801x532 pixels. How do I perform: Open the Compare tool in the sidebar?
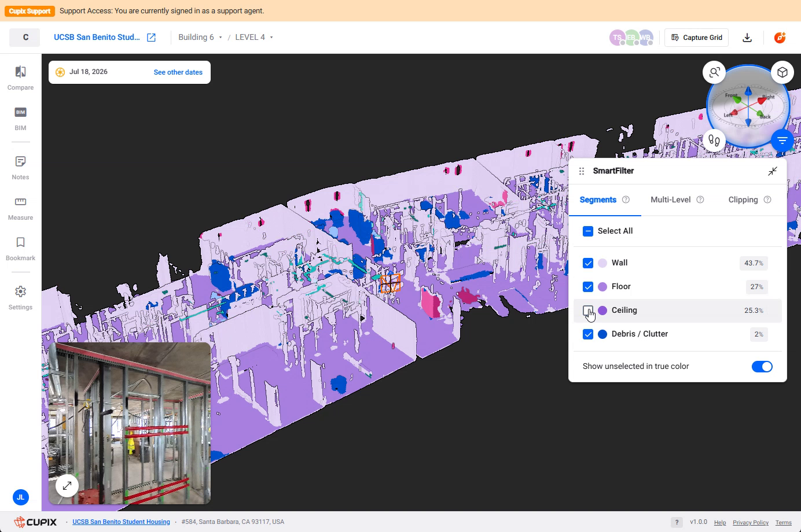coord(20,78)
